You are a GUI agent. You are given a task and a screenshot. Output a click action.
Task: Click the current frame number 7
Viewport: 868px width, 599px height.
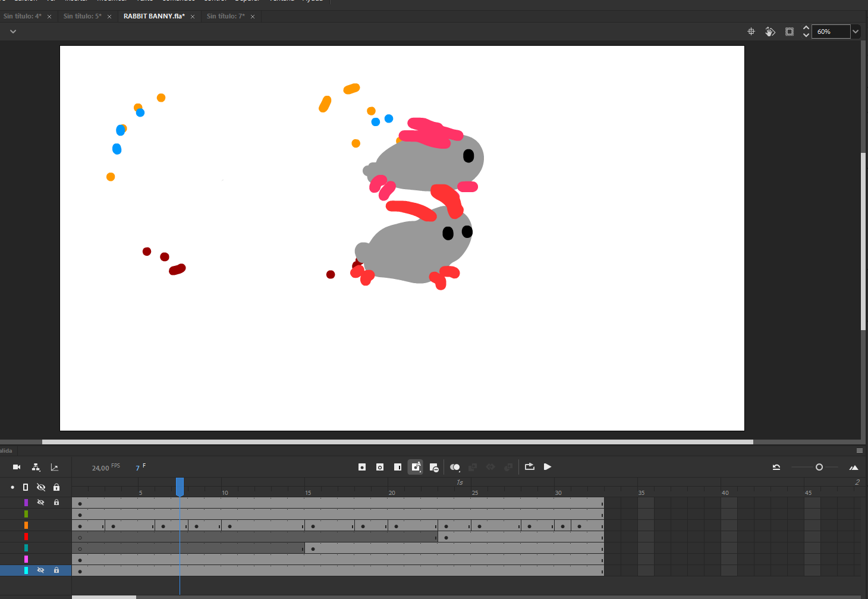tap(137, 468)
